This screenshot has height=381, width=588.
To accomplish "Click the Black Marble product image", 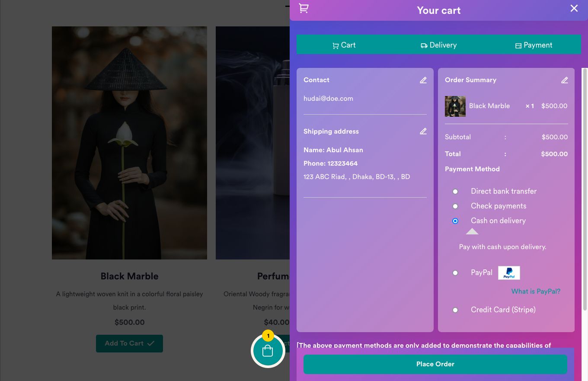I will (x=129, y=143).
